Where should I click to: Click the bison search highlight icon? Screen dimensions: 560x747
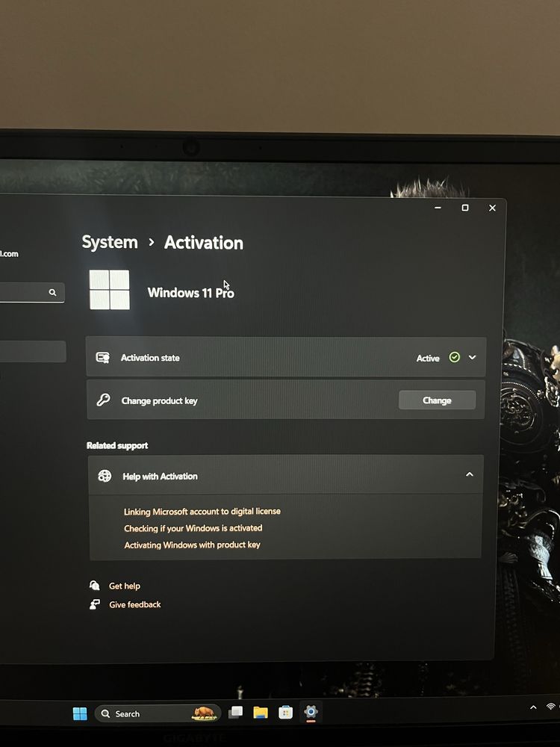[205, 713]
